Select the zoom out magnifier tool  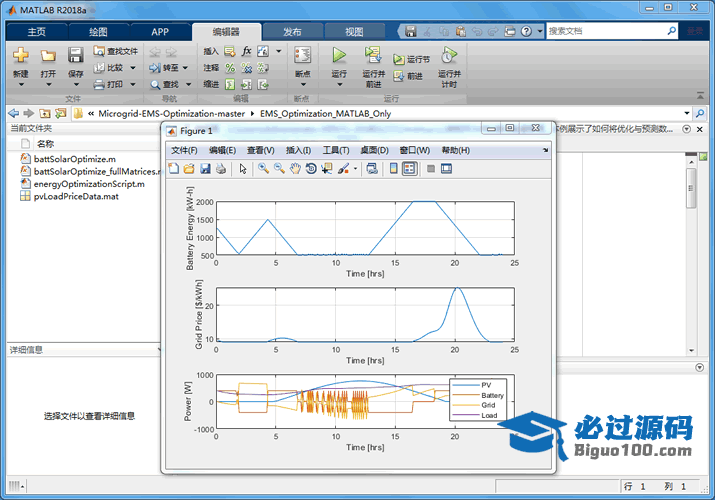[x=279, y=169]
